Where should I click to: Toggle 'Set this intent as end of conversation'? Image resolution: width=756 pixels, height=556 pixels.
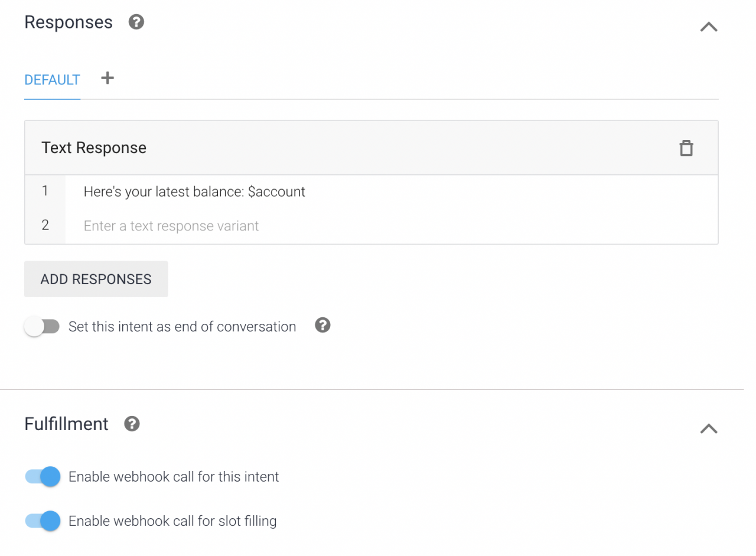click(42, 326)
